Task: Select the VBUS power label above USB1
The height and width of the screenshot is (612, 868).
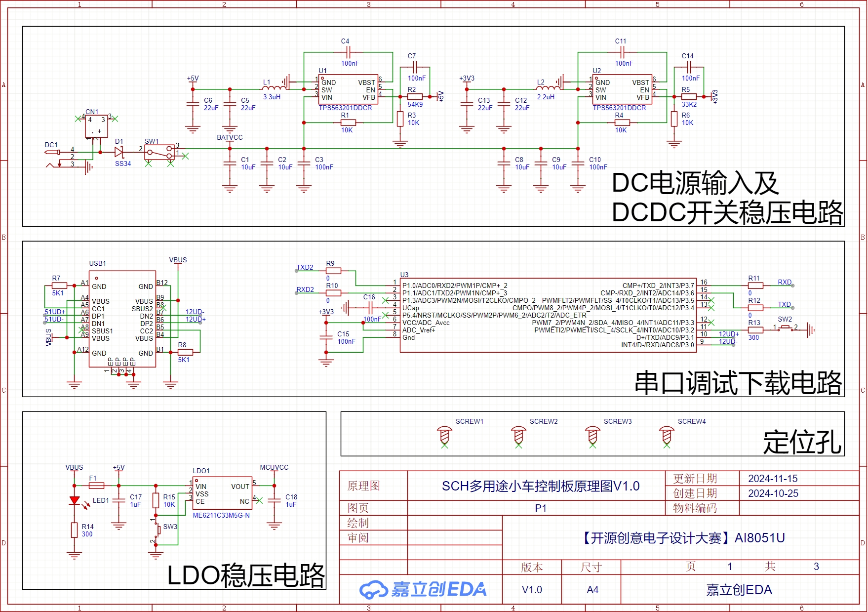Action: tap(178, 260)
